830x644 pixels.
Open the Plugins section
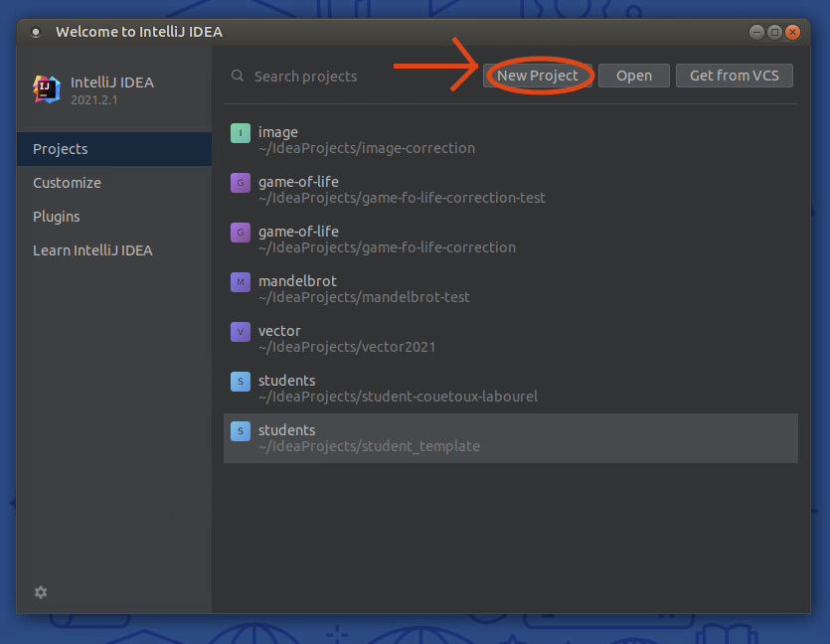(x=114, y=217)
